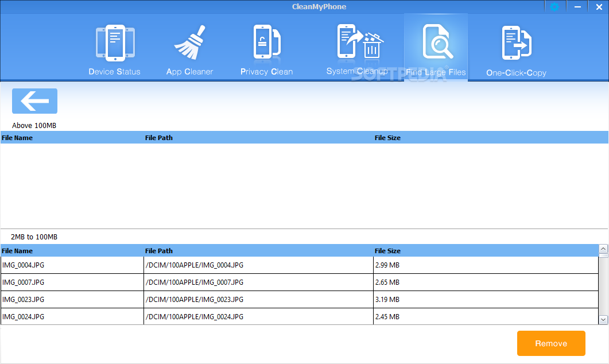Screen dimensions: 609x364
Task: Select file IMG_0004.JPG row
Action: pos(300,265)
